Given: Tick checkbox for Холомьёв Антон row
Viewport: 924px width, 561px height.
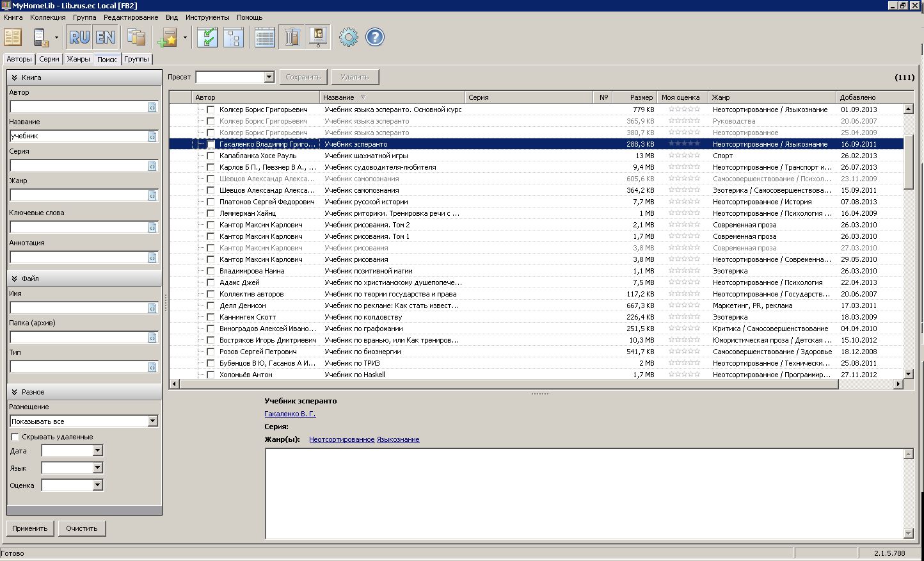Looking at the screenshot, I should 211,375.
